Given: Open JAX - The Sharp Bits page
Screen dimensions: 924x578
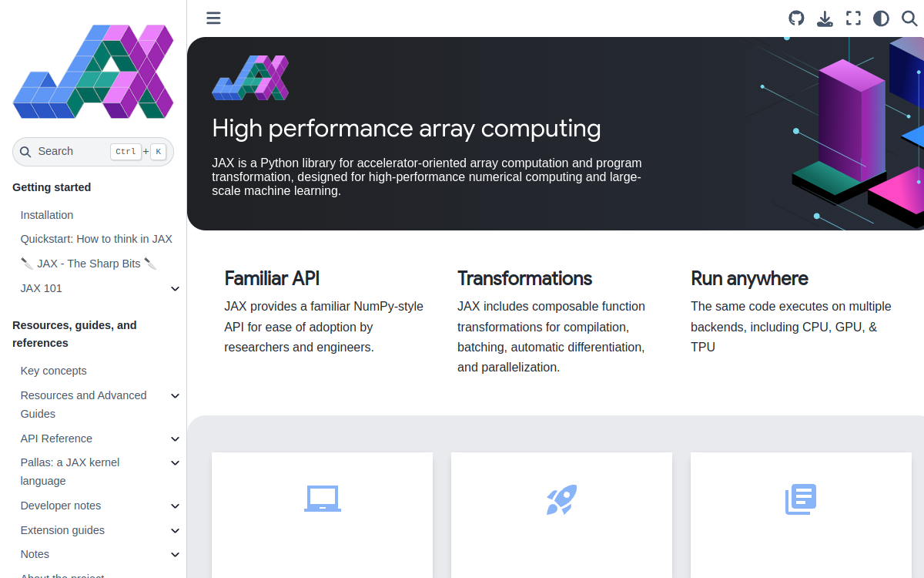Looking at the screenshot, I should tap(89, 264).
